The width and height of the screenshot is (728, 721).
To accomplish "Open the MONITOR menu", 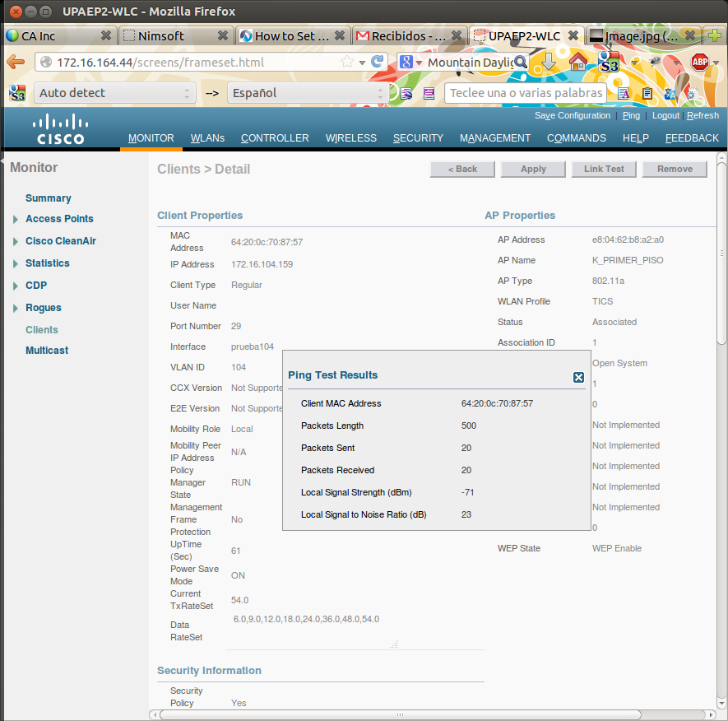I will point(151,138).
